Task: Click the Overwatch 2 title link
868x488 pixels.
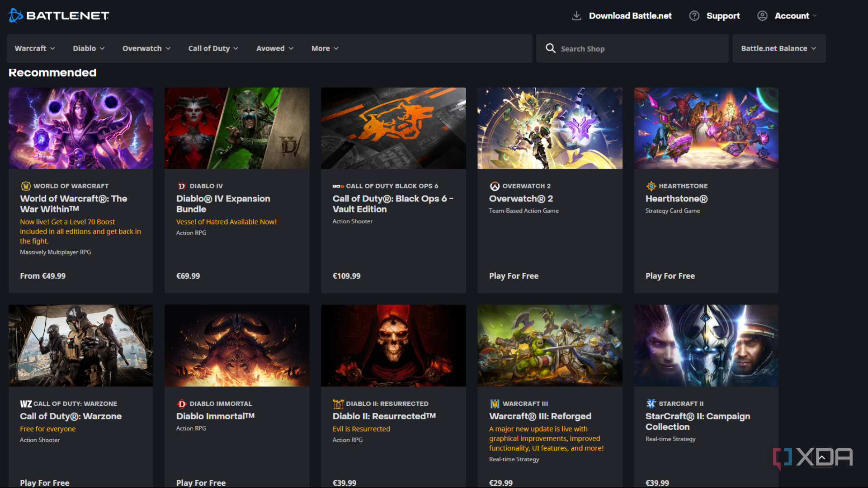Action: point(521,199)
